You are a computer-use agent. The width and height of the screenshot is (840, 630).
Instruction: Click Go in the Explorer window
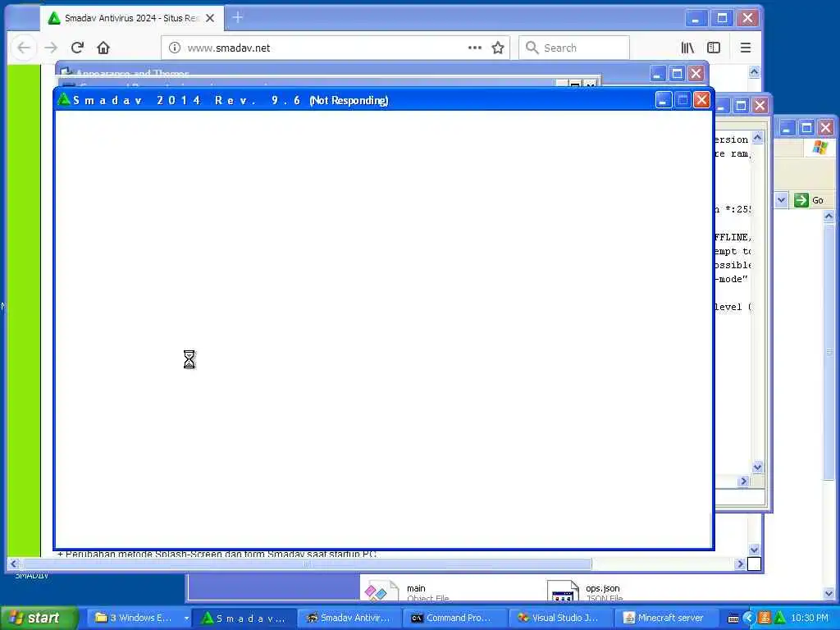pos(809,200)
